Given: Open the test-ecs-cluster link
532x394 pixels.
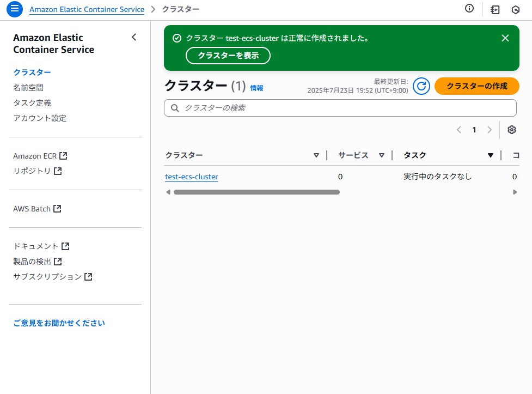Looking at the screenshot, I should pyautogui.click(x=191, y=177).
